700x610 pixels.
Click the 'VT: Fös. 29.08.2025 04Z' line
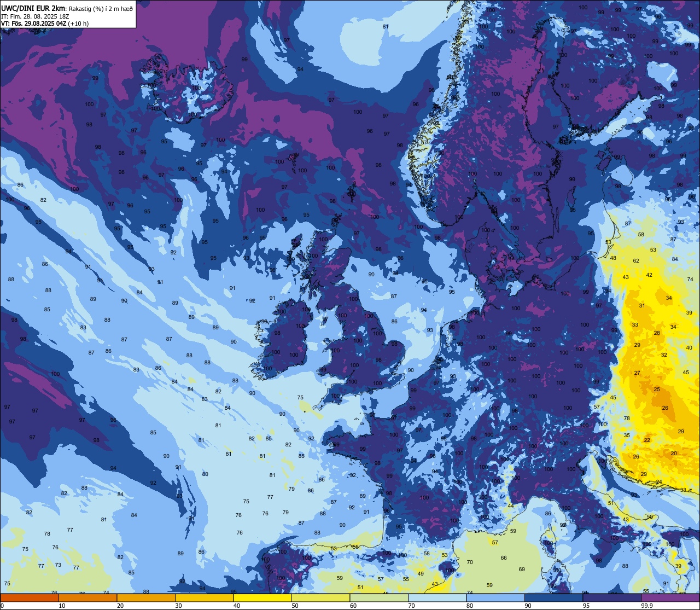tap(33, 23)
